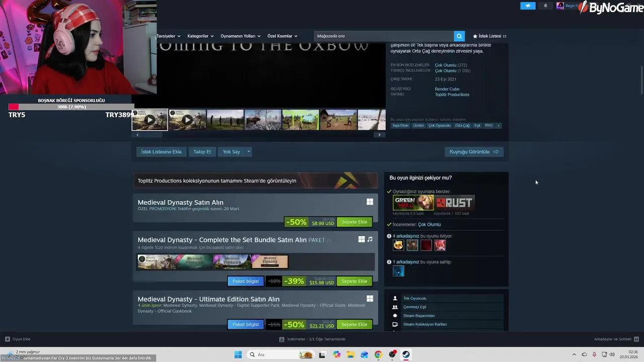The height and width of the screenshot is (362, 644).
Task: Click Oyun Ekle at bottom left
Action: tap(18, 339)
